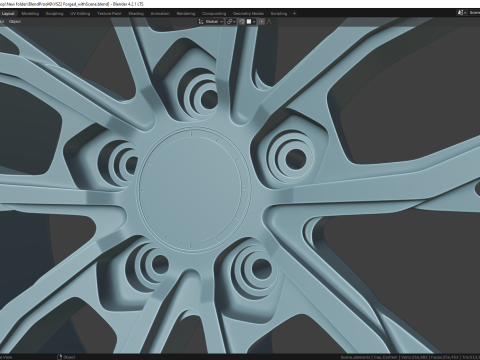Add a new workspace with plus icon
Image resolution: width=480 pixels, height=360 pixels.
pos(294,14)
